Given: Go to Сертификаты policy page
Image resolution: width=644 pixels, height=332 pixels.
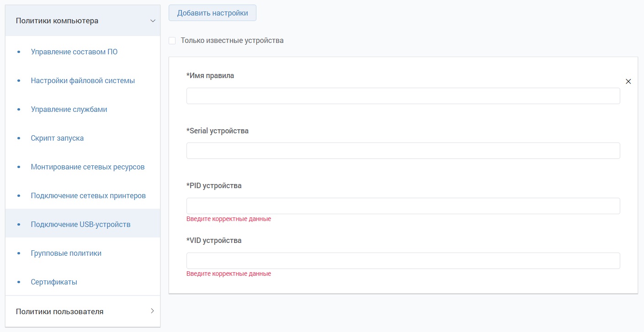Looking at the screenshot, I should click(54, 282).
